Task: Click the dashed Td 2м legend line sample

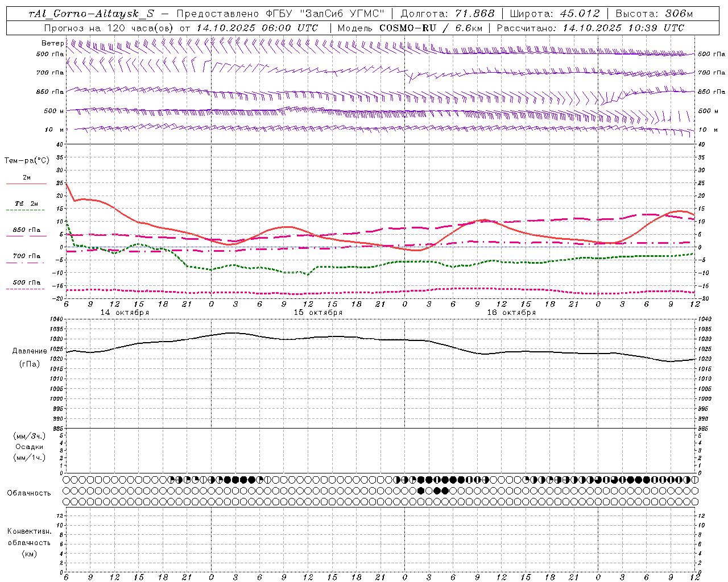Action: (25, 210)
